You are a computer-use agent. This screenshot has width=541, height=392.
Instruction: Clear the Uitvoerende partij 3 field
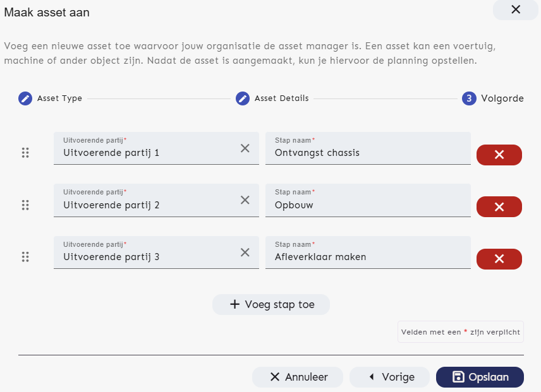coord(245,252)
